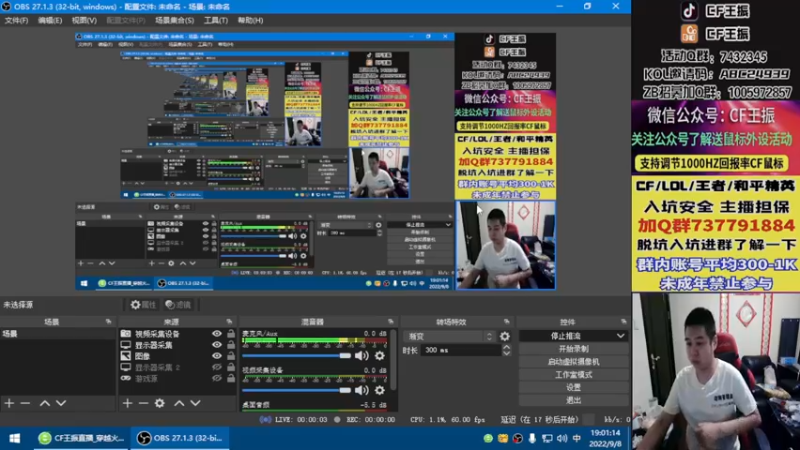Expand the dropdown arrow on 停止推流
Image resolution: width=800 pixels, height=450 pixels.
[x=620, y=336]
